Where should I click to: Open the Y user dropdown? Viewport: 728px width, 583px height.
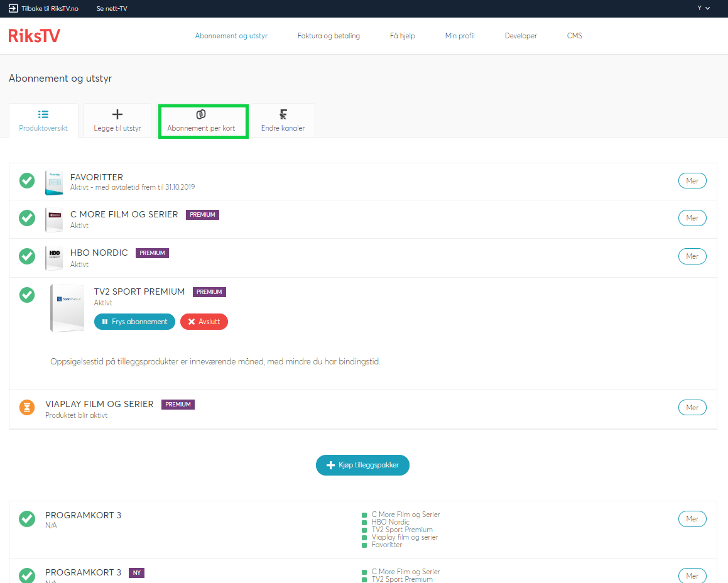tap(704, 8)
